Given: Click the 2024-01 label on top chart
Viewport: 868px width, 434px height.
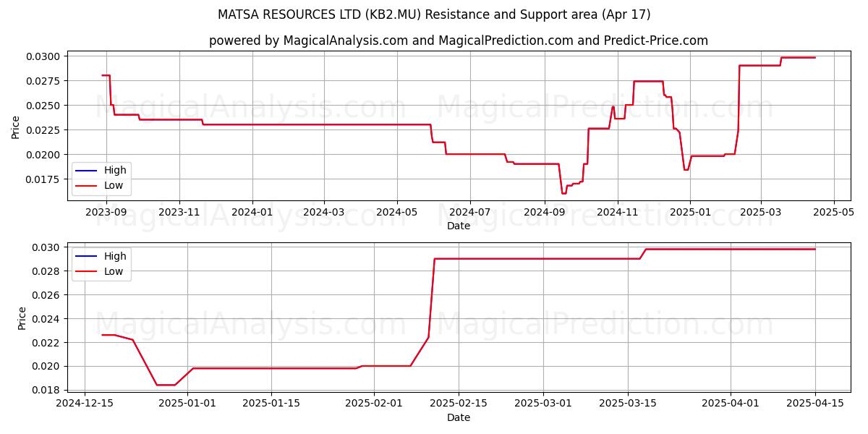Looking at the screenshot, I should 252,212.
